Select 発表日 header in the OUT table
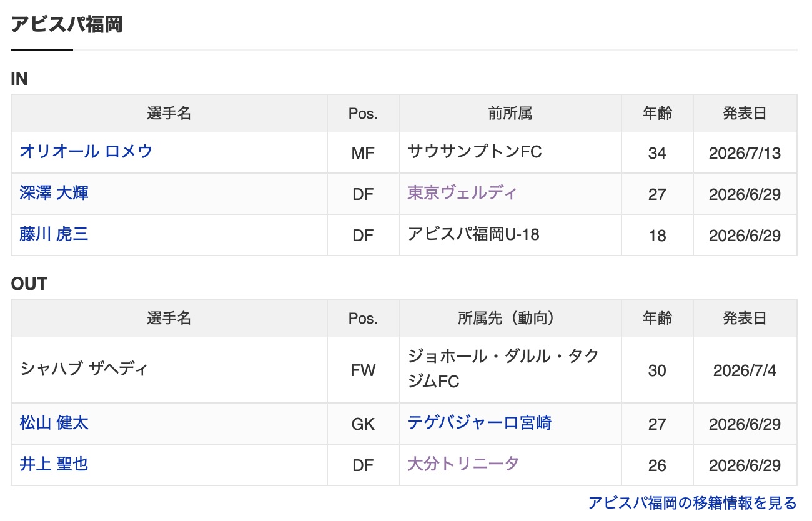The image size is (812, 521). tap(745, 319)
